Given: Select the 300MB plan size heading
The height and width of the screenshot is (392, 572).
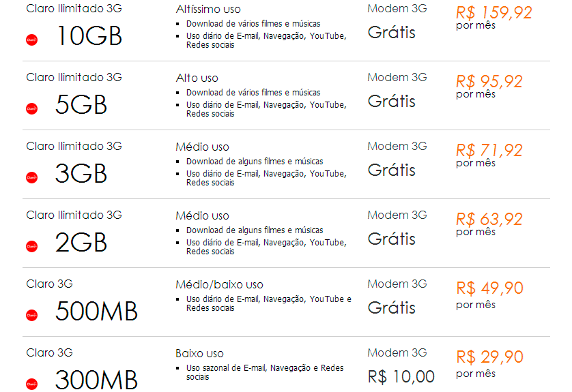Looking at the screenshot, I should (x=96, y=380).
